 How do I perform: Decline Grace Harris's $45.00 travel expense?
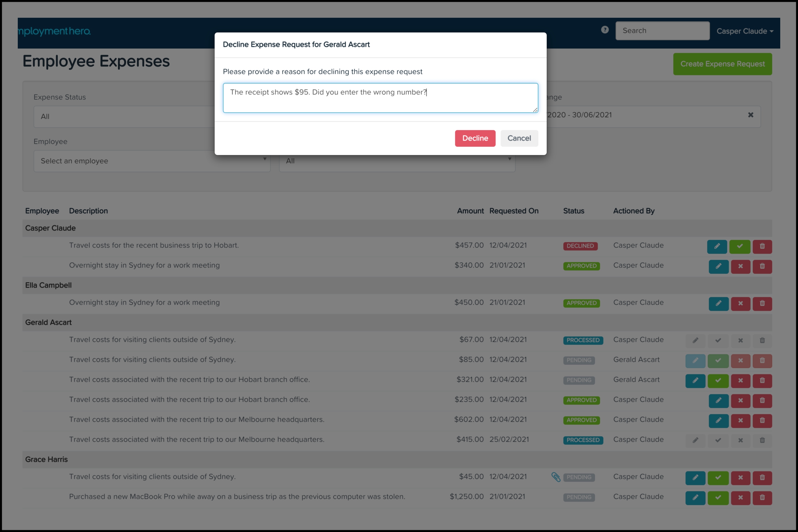coord(740,478)
